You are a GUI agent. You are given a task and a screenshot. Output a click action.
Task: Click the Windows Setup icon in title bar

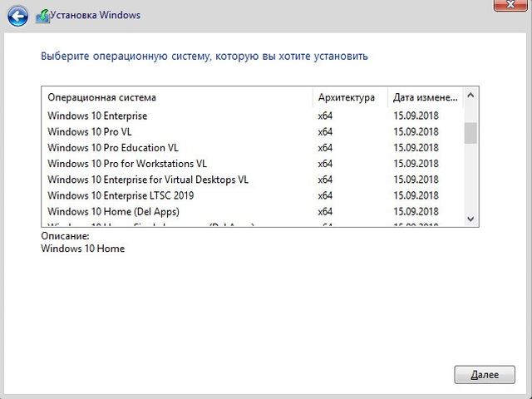coord(42,17)
